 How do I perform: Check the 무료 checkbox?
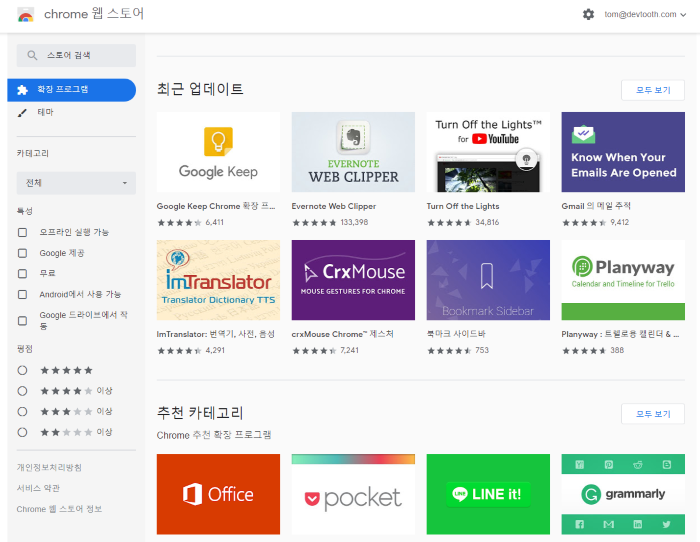22,274
